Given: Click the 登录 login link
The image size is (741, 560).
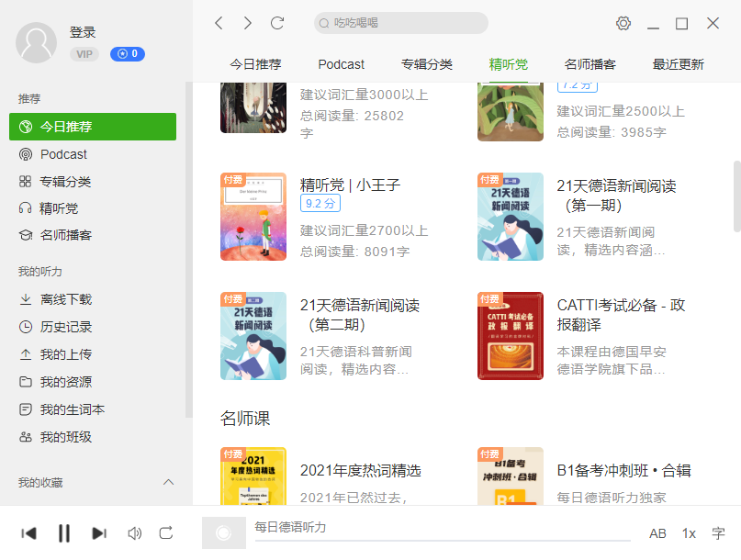Looking at the screenshot, I should 83,32.
